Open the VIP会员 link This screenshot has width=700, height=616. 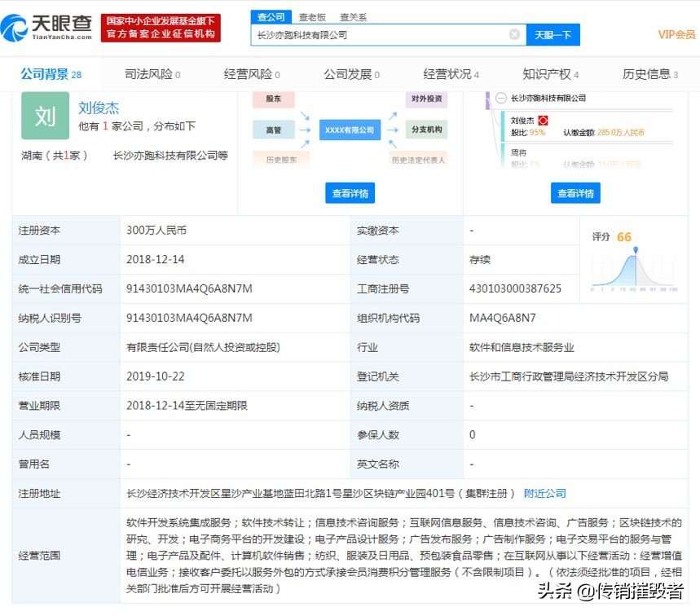click(676, 35)
